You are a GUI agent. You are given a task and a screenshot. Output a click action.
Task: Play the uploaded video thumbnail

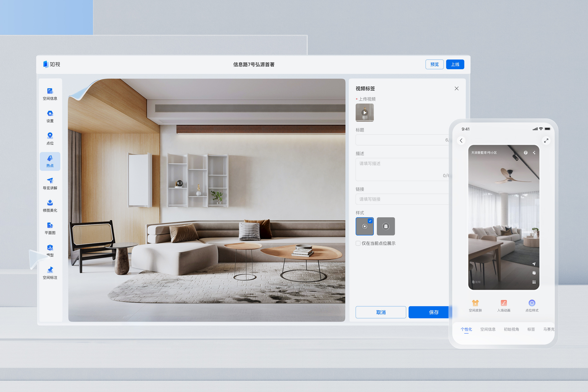365,113
